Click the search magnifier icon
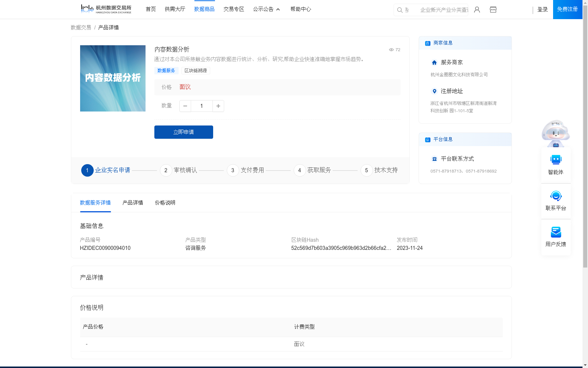The height and width of the screenshot is (368, 588). tap(400, 10)
